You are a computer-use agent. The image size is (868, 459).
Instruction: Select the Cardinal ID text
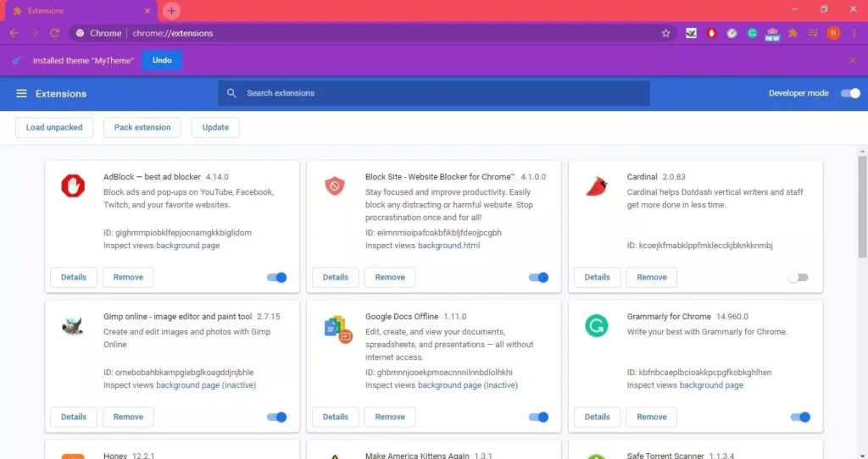click(x=699, y=246)
